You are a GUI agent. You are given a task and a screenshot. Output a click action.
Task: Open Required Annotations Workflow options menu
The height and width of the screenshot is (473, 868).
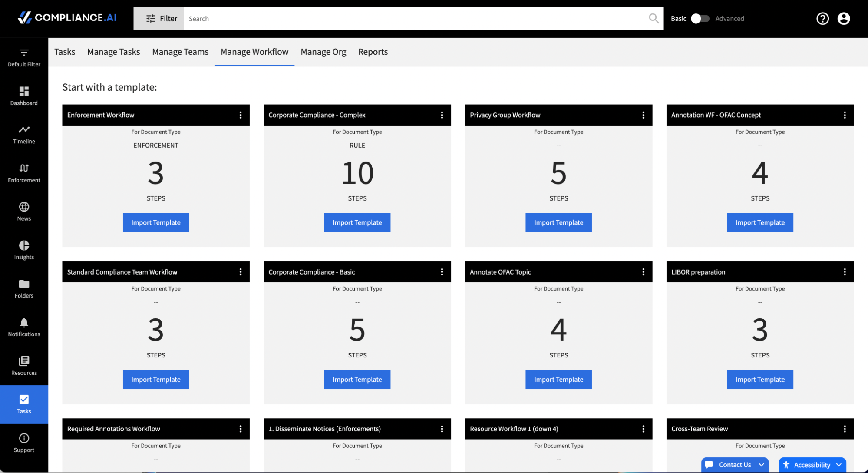[241, 429]
